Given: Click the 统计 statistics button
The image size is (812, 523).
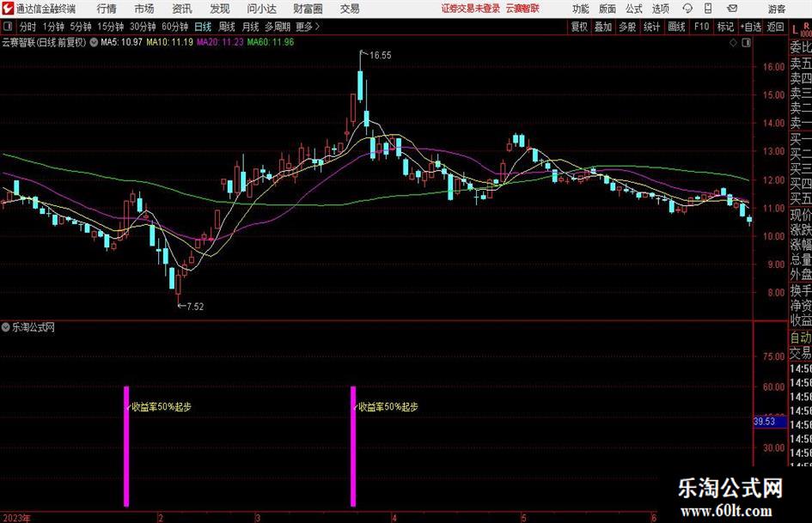Looking at the screenshot, I should pyautogui.click(x=651, y=27).
